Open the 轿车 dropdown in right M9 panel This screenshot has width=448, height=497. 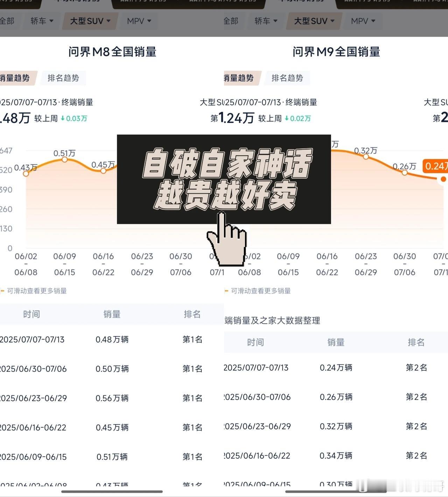click(x=266, y=21)
